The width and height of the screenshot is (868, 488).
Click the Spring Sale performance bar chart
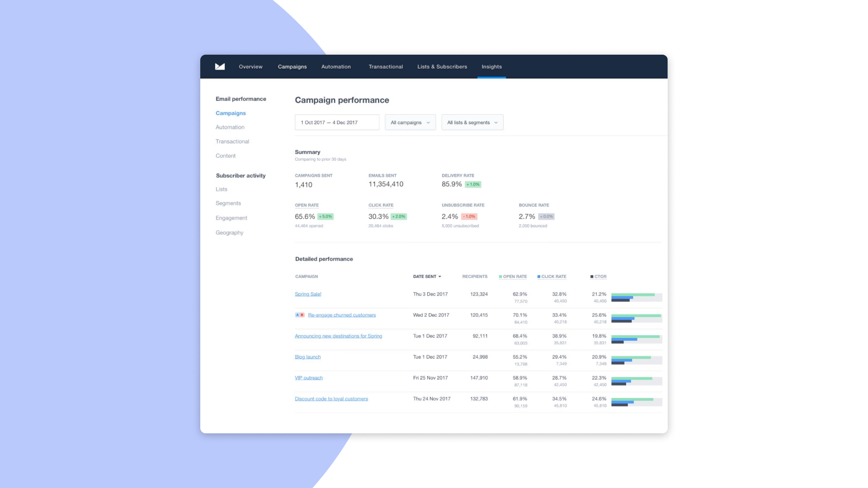pyautogui.click(x=636, y=297)
